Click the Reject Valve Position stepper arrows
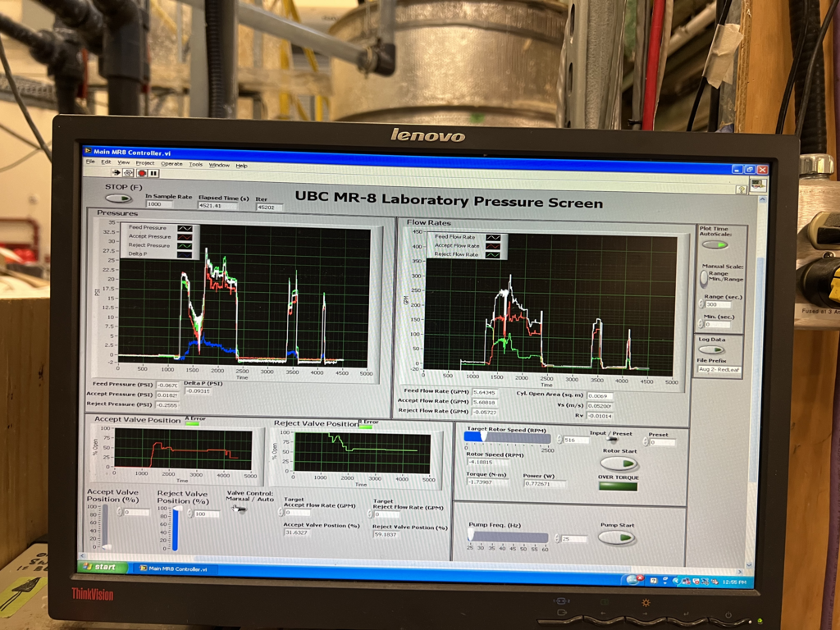Screen dimensions: 840x630 point(189,514)
